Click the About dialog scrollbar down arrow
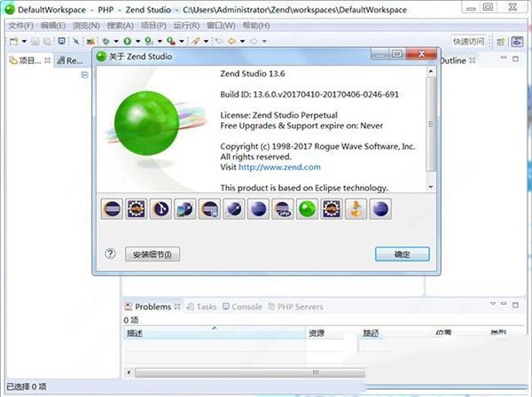 click(431, 187)
